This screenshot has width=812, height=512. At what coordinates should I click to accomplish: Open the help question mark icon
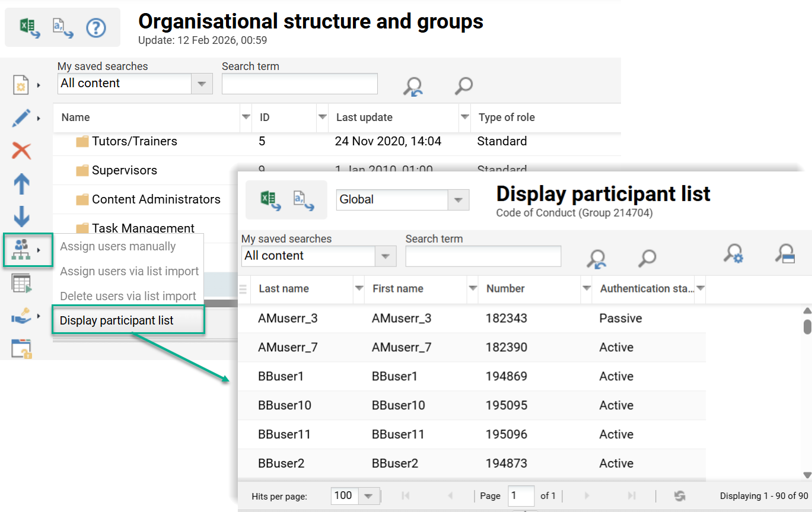96,27
